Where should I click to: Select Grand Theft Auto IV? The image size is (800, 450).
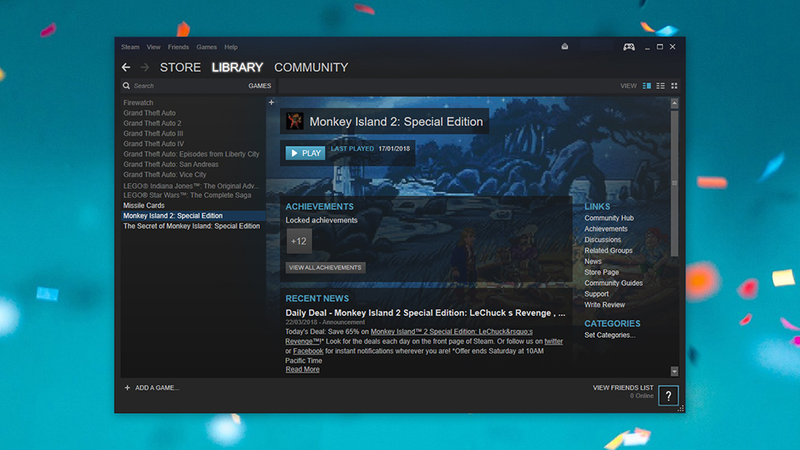[154, 144]
